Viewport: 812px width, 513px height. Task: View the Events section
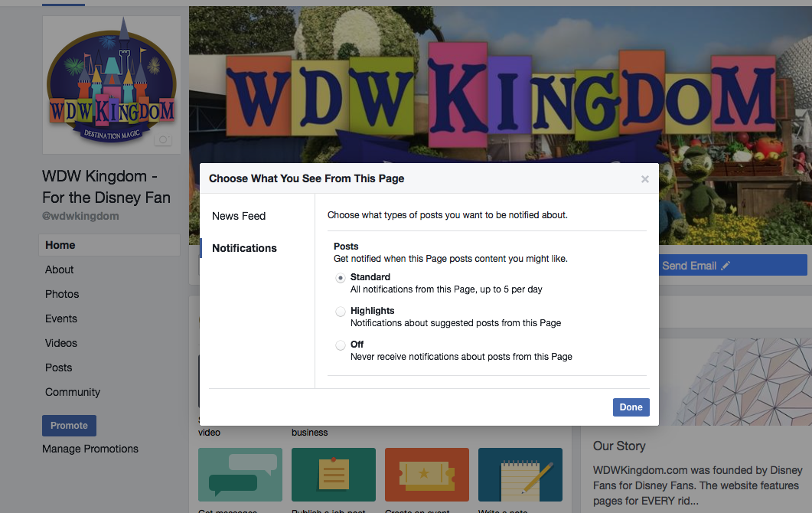tap(61, 319)
